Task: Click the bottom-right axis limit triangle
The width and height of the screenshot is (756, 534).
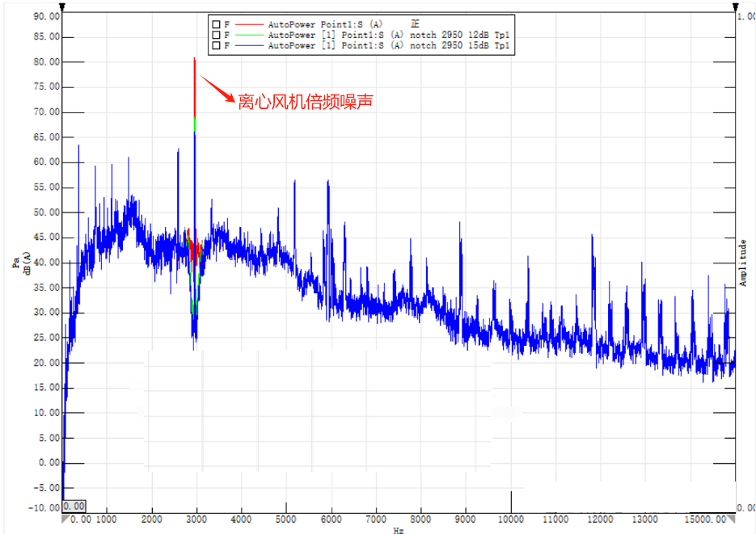Action: pos(735,519)
